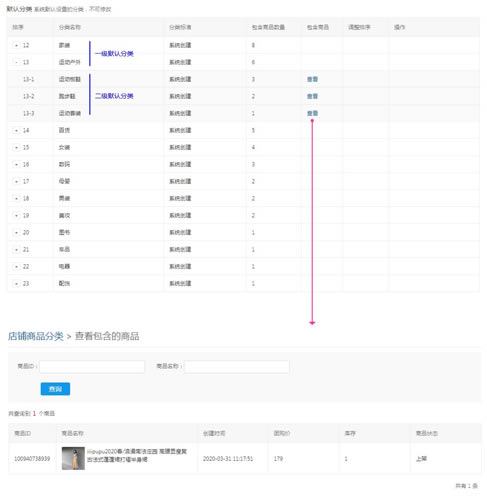
Task: Expand category row 16
Action: tap(16, 164)
